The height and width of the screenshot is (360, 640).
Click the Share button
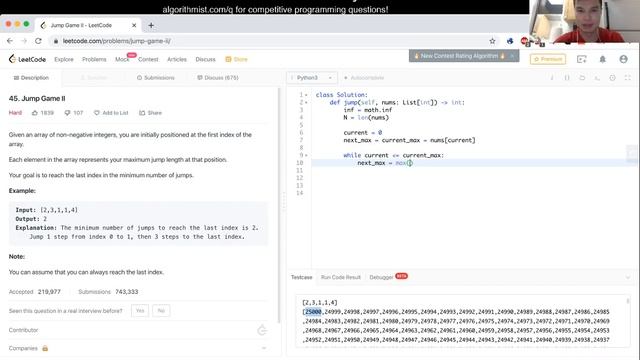tap(150, 113)
